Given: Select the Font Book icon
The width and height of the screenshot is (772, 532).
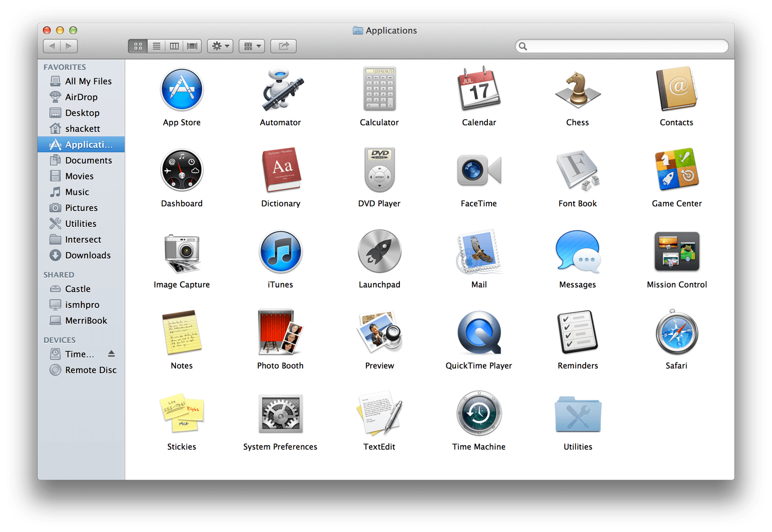Looking at the screenshot, I should [x=577, y=170].
